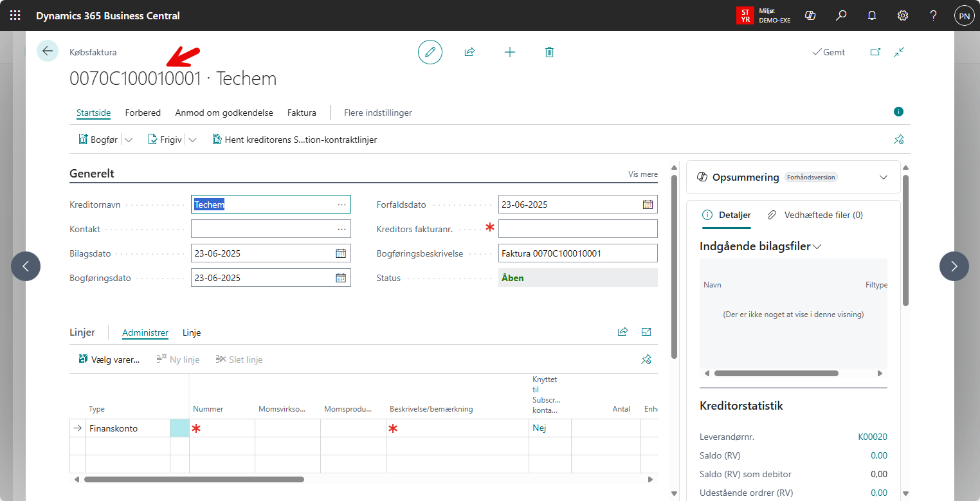Open the help question mark

[x=934, y=15]
